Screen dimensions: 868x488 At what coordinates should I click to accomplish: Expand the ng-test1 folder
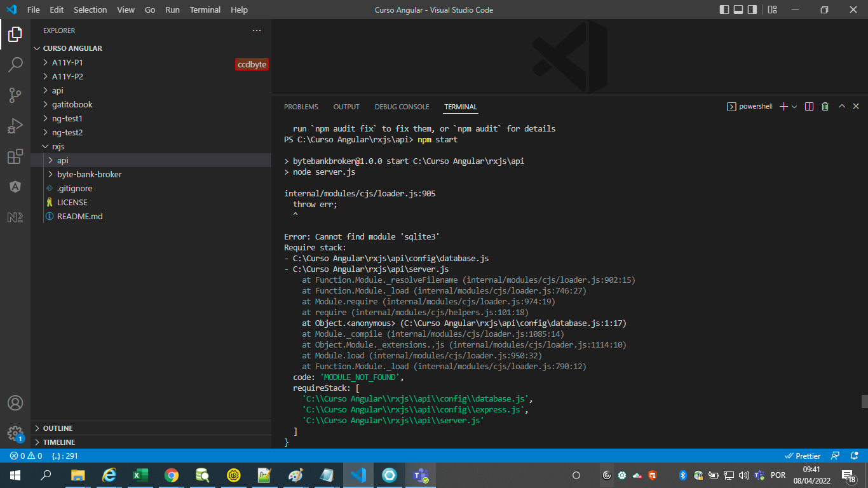[x=151, y=118]
